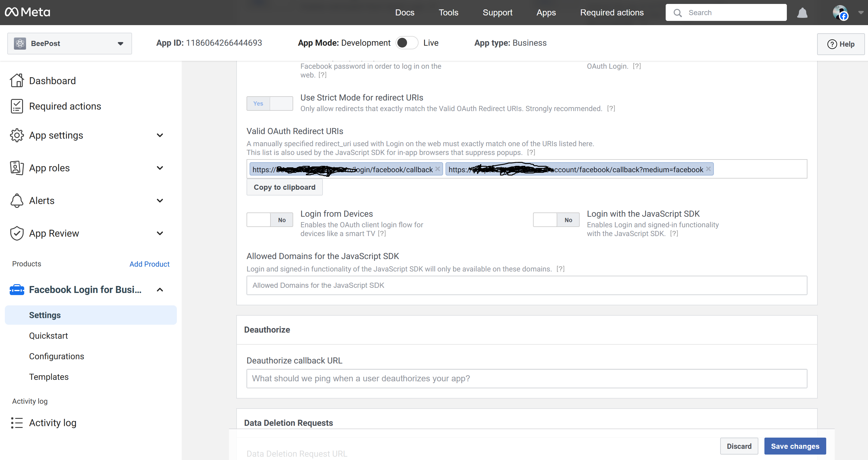The height and width of the screenshot is (460, 868).
Task: Open help tooltip after 'web.' text
Action: (323, 75)
